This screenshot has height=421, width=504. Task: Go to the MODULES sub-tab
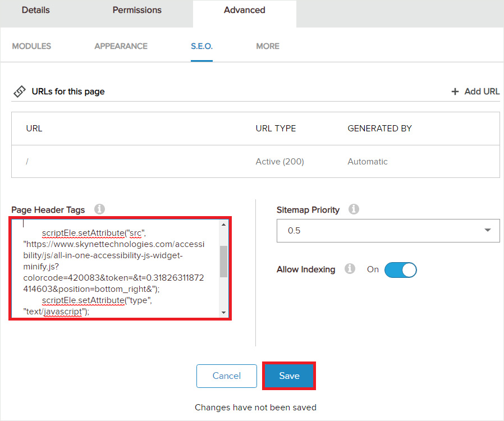point(31,46)
